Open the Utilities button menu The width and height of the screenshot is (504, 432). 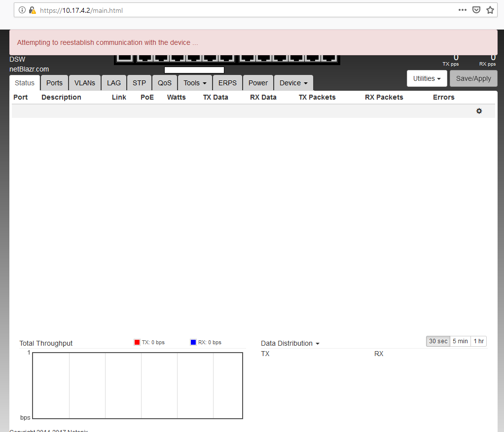[427, 78]
